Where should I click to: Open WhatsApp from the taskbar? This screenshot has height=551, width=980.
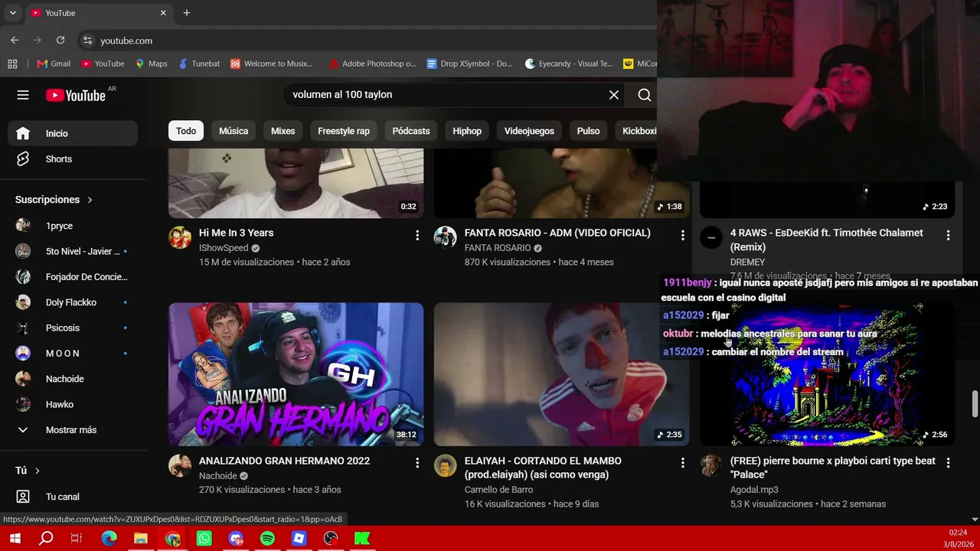[x=204, y=539]
